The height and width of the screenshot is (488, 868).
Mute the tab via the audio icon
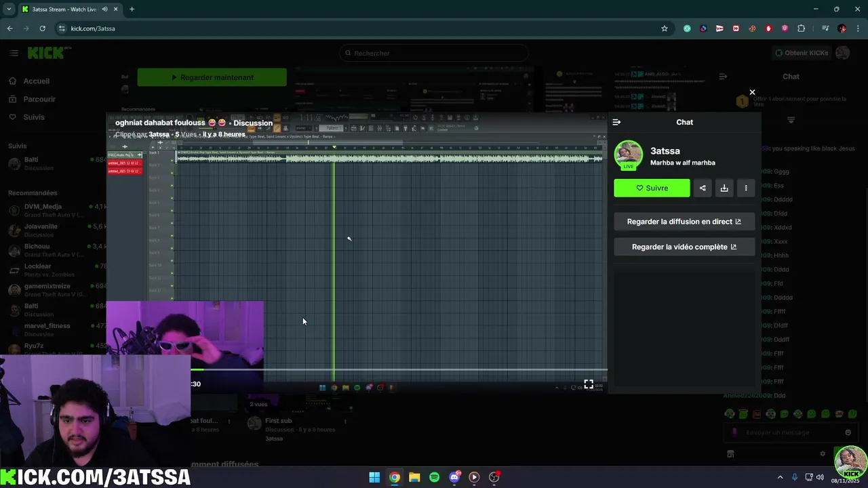(x=105, y=9)
